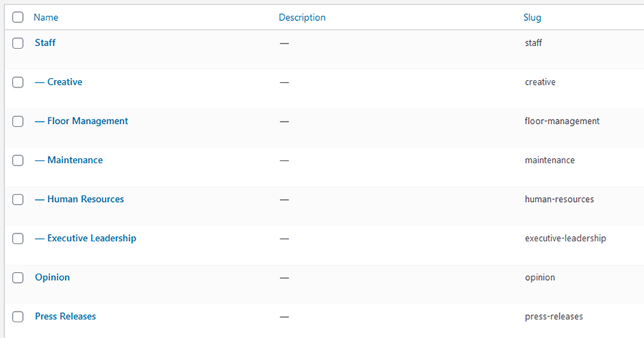Screen dimensions: 644x338
Task: Tick the Floor Management row checkbox
Action: pos(18,122)
